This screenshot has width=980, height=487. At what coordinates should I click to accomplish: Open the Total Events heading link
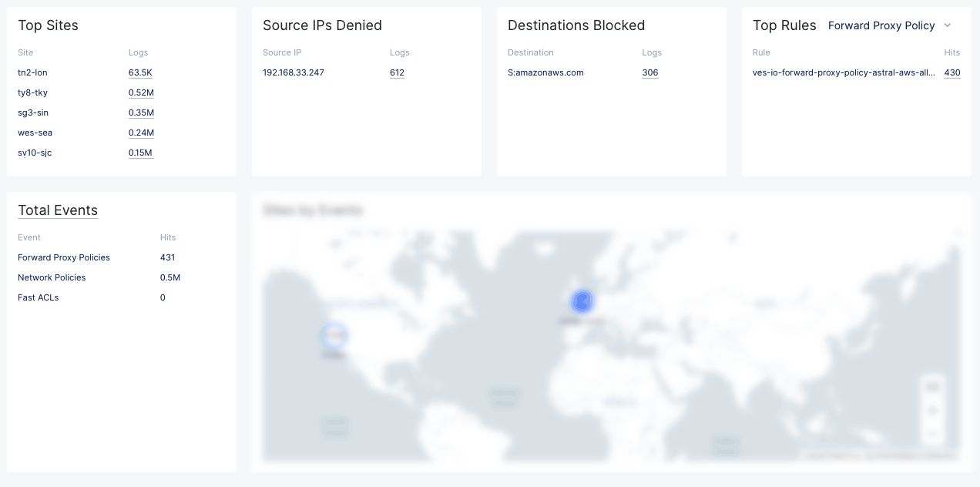58,210
